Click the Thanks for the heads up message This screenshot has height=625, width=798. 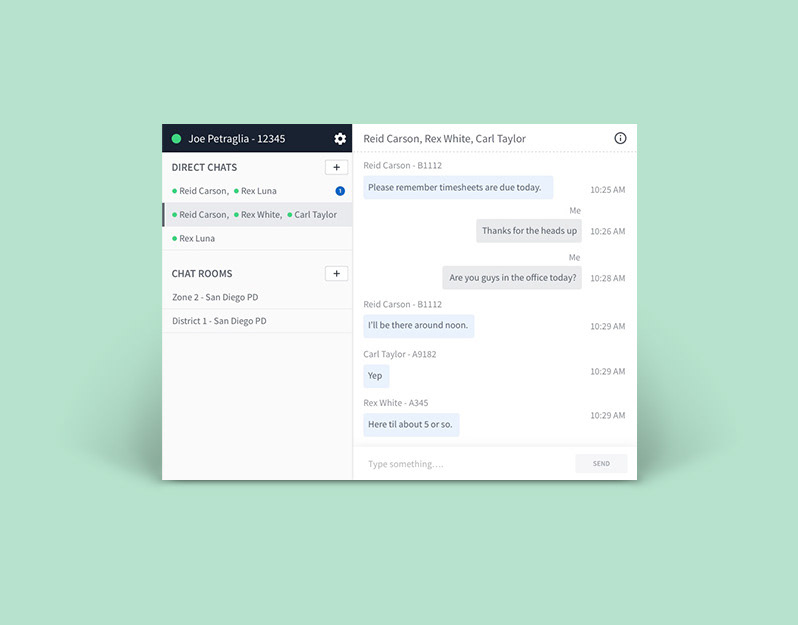pos(529,231)
